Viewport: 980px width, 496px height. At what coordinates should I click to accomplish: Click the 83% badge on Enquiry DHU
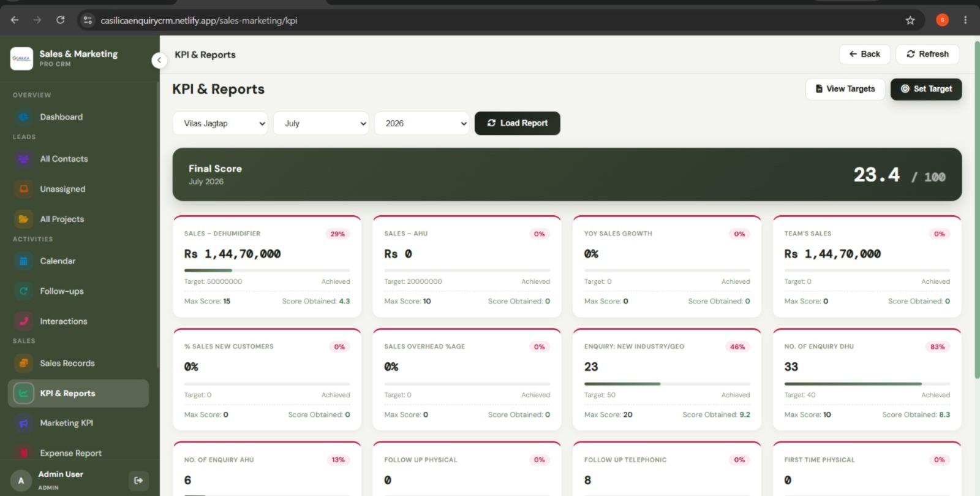tap(938, 347)
